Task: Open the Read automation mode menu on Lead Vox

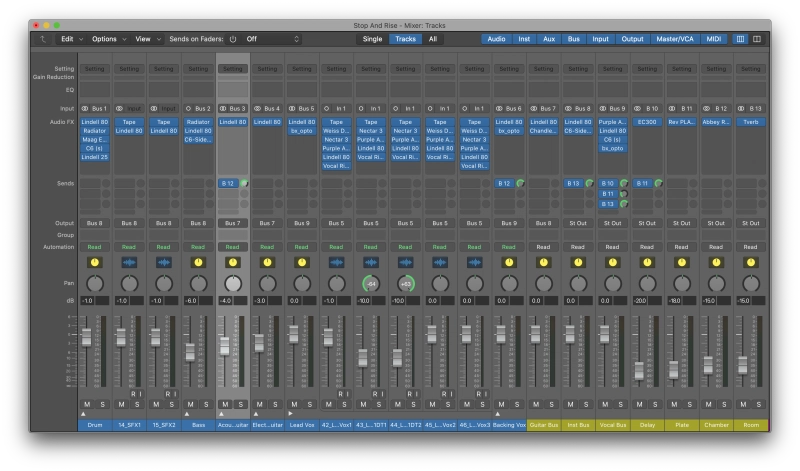Action: click(301, 246)
